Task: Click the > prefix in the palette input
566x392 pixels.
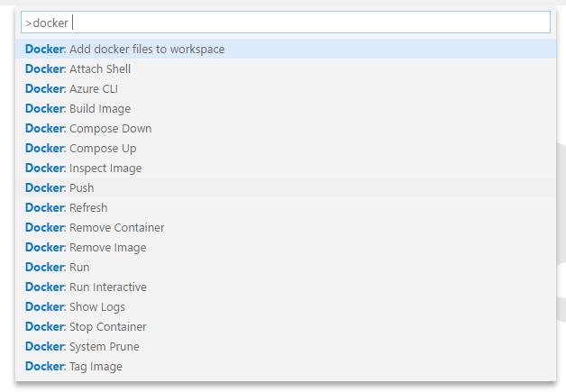Action: coord(29,23)
